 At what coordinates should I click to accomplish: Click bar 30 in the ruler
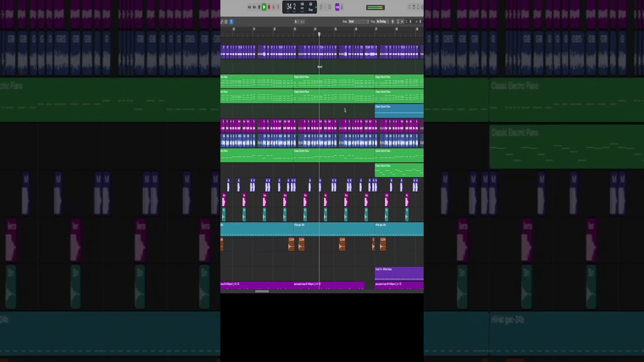pyautogui.click(x=233, y=29)
